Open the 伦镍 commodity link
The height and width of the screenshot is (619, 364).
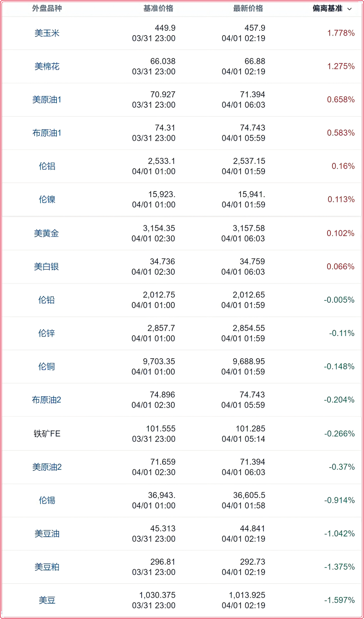pyautogui.click(x=47, y=199)
